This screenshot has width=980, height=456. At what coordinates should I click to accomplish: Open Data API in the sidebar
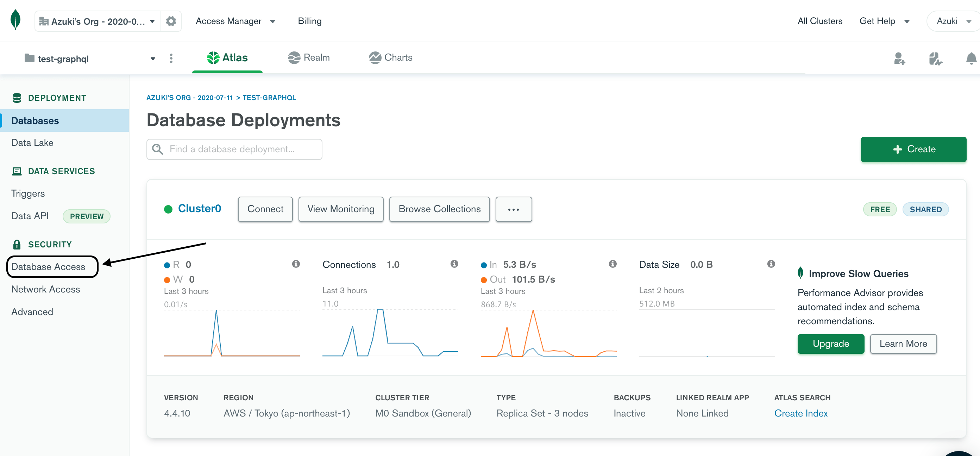(30, 216)
